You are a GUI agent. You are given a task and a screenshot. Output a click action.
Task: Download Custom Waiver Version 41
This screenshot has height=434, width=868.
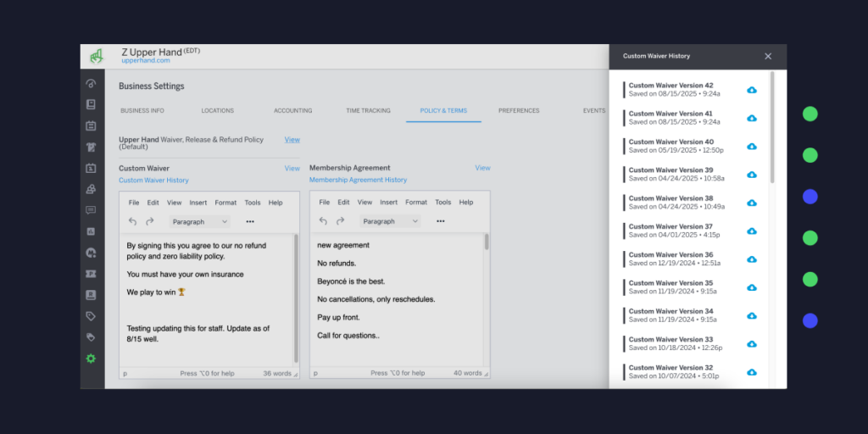752,118
